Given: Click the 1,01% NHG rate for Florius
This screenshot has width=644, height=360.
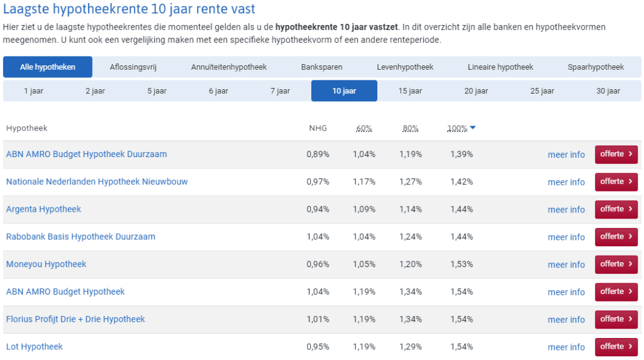Looking at the screenshot, I should [318, 319].
